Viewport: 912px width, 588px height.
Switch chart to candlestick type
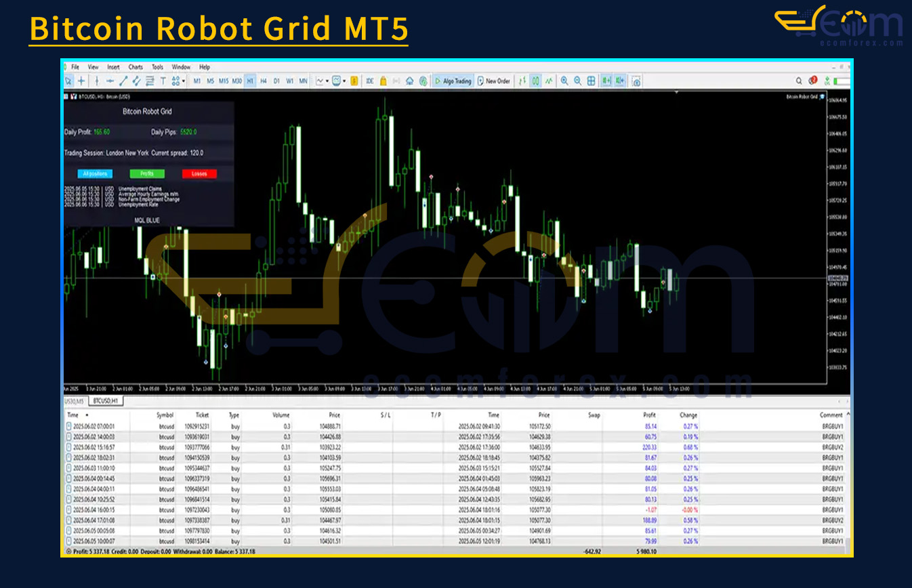pyautogui.click(x=535, y=81)
